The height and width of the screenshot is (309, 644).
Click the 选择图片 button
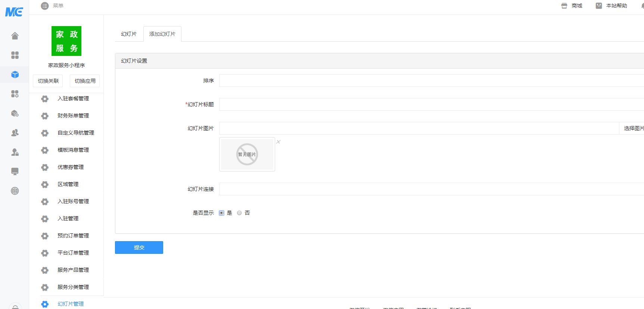tap(632, 128)
